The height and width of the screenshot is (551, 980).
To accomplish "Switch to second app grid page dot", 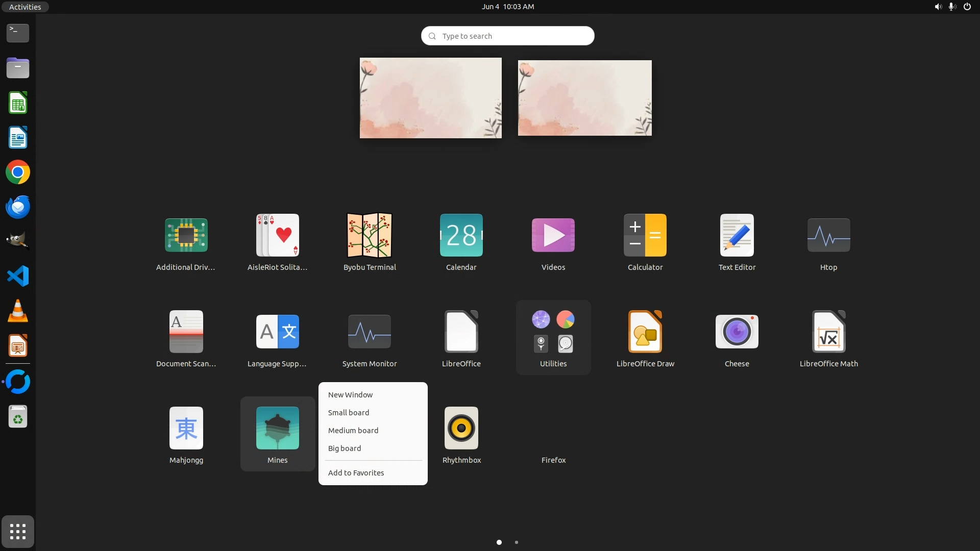I will pyautogui.click(x=517, y=542).
